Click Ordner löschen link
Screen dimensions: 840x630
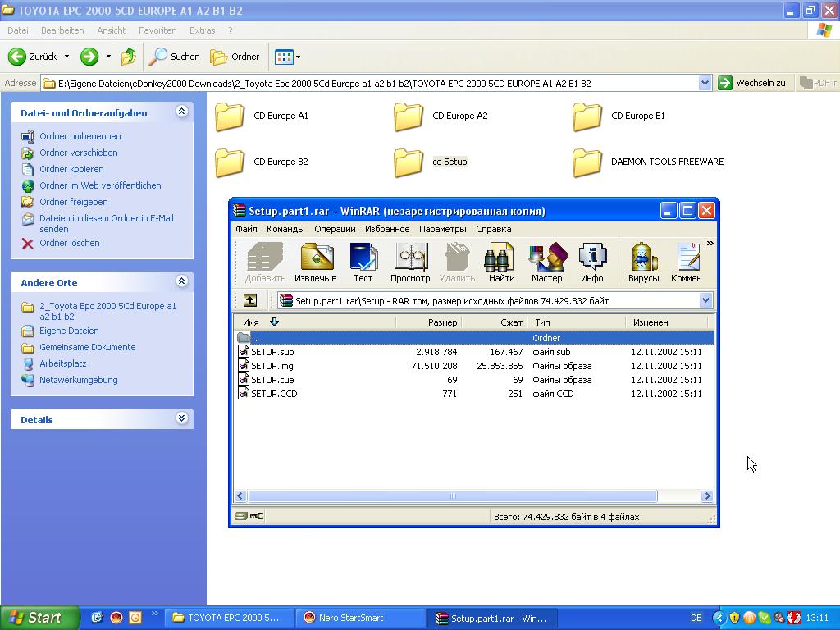click(70, 243)
